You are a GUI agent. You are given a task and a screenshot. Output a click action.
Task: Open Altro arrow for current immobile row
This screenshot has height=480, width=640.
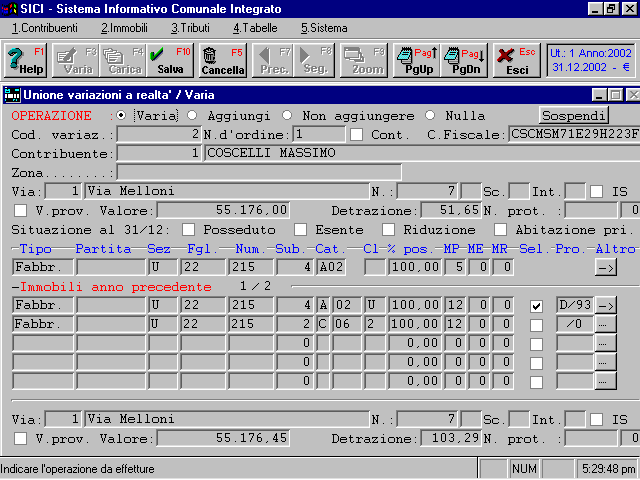click(x=606, y=267)
